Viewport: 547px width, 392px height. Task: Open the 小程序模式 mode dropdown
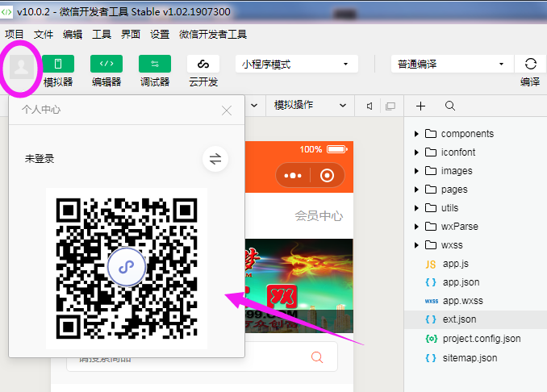(x=297, y=64)
